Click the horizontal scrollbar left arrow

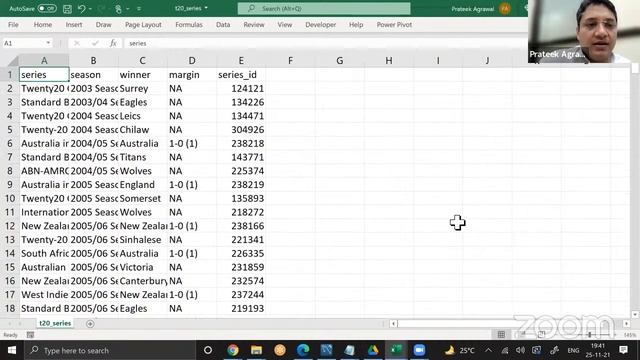tap(393, 324)
